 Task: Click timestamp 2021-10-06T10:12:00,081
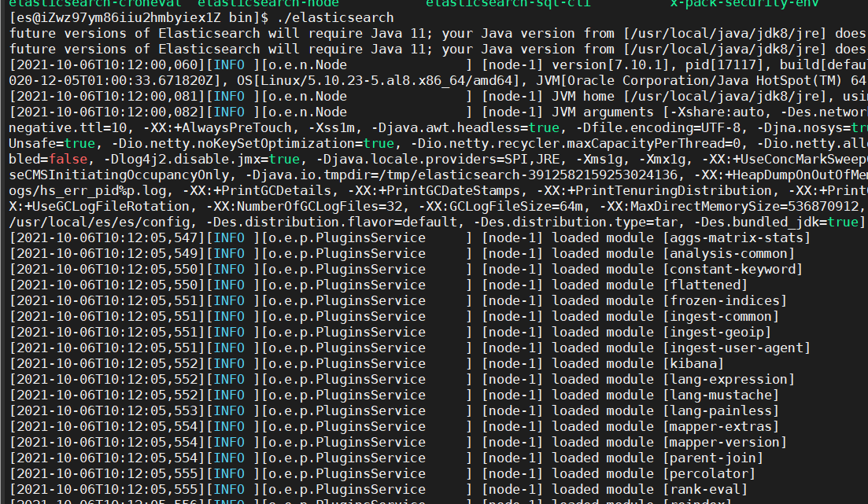[x=107, y=96]
